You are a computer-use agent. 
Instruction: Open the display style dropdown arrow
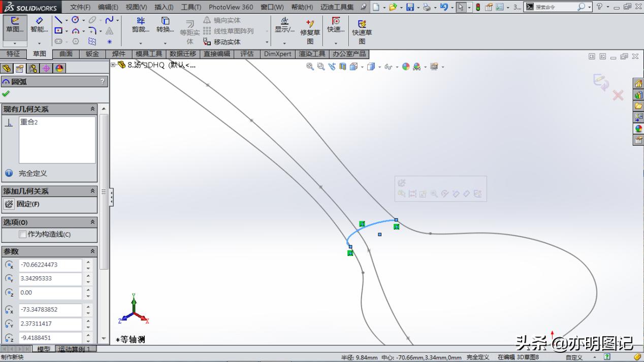[x=380, y=67]
